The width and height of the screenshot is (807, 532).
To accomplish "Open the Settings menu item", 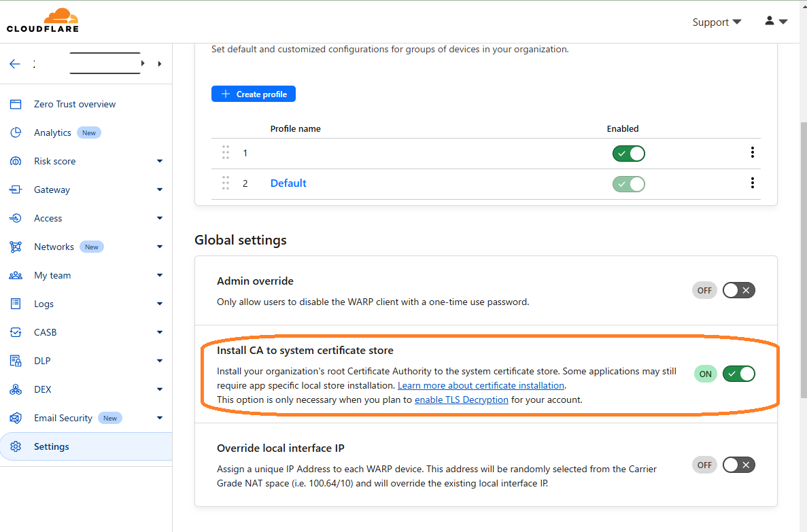I will [52, 446].
